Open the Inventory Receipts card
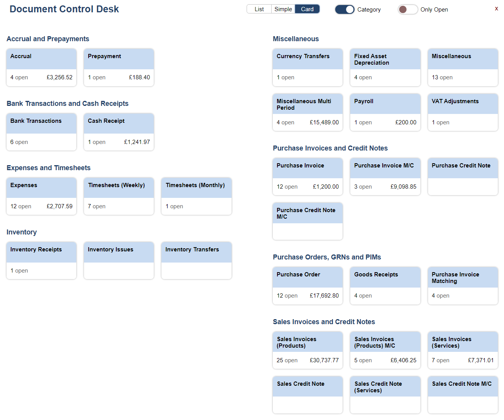The image size is (504, 420). 42,260
